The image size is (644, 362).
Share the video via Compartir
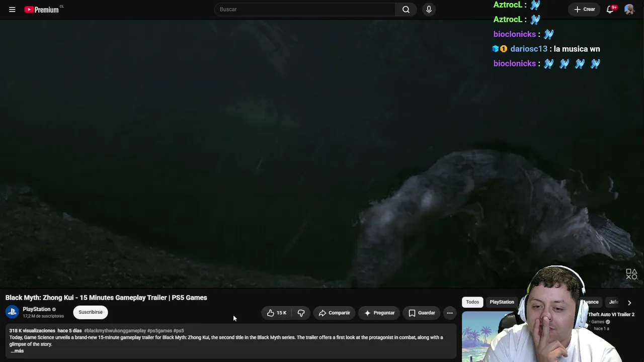click(335, 313)
